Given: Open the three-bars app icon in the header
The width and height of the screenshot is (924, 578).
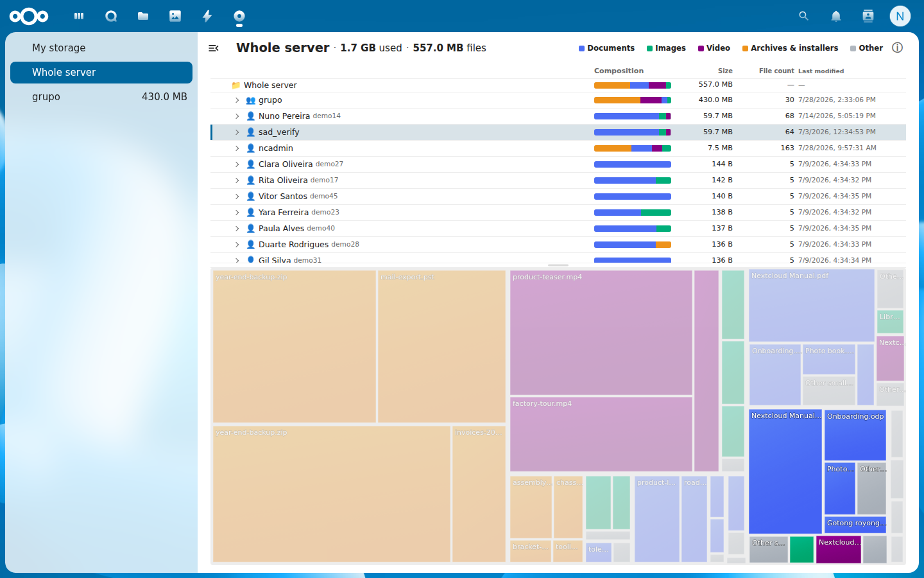Looking at the screenshot, I should (x=79, y=16).
